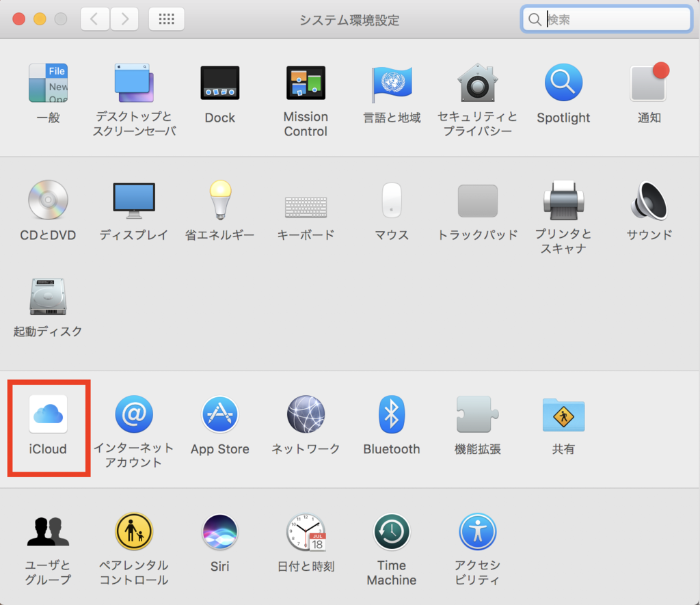Open ネットワーク (Network) globe icon
This screenshot has width=700, height=605.
[x=306, y=414]
